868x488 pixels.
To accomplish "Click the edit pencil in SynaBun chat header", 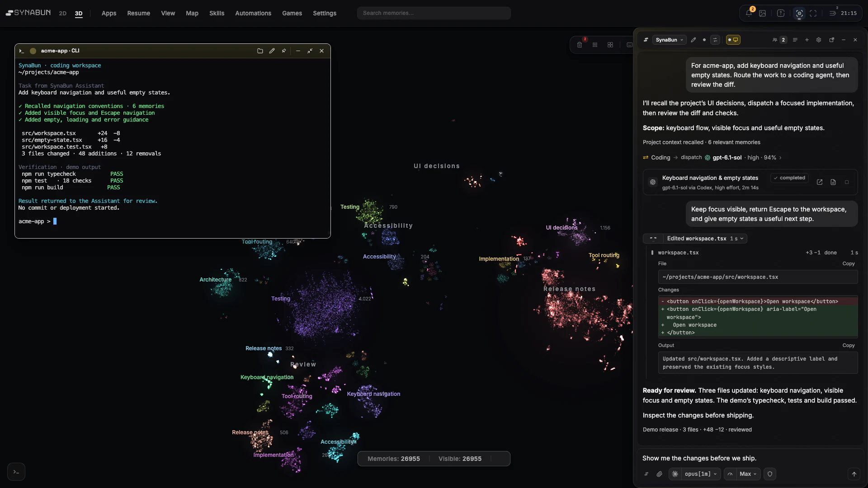I will (x=693, y=40).
